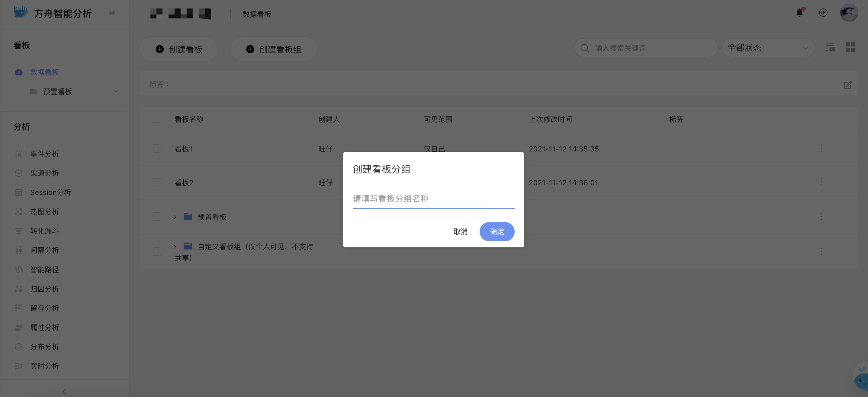The height and width of the screenshot is (397, 868).
Task: Open more options for 看板1 row
Action: 821,148
